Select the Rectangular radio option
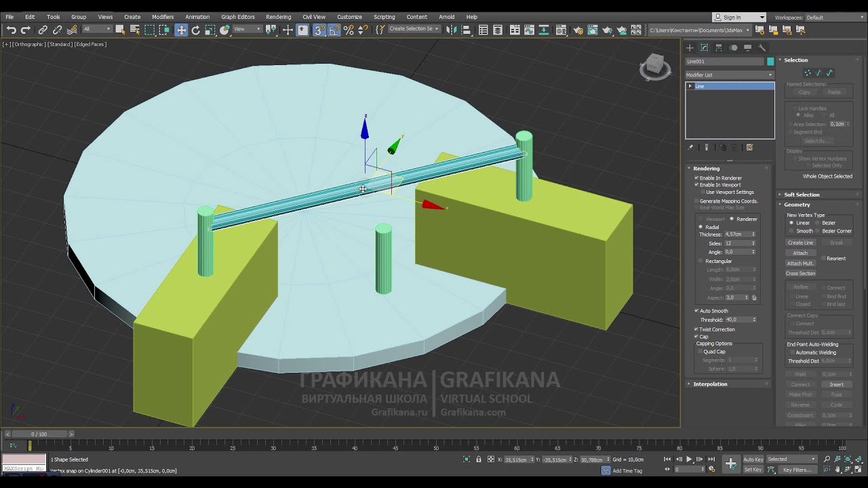 click(701, 261)
